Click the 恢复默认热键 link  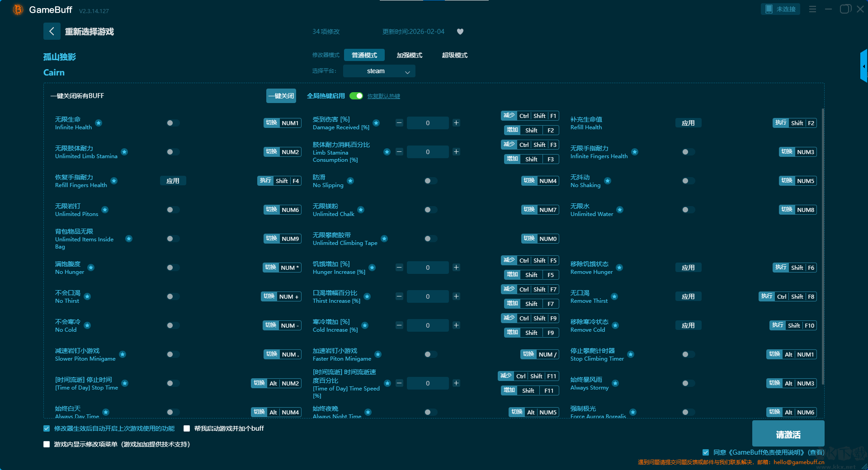383,96
